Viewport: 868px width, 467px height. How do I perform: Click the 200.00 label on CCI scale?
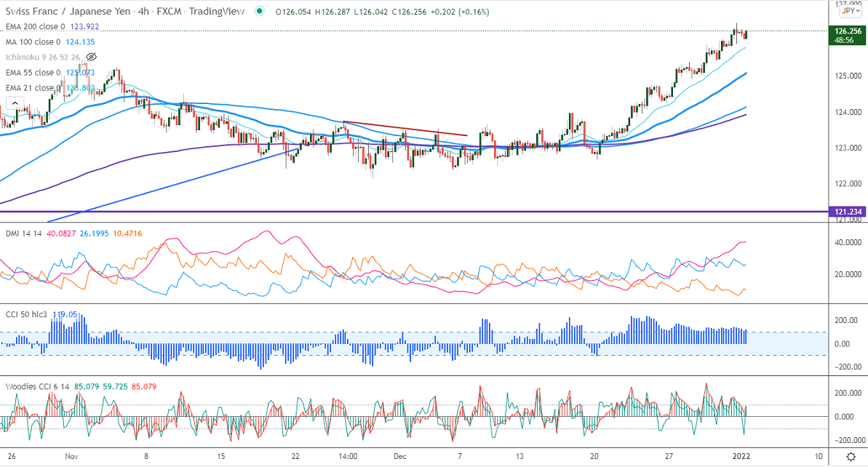846,320
